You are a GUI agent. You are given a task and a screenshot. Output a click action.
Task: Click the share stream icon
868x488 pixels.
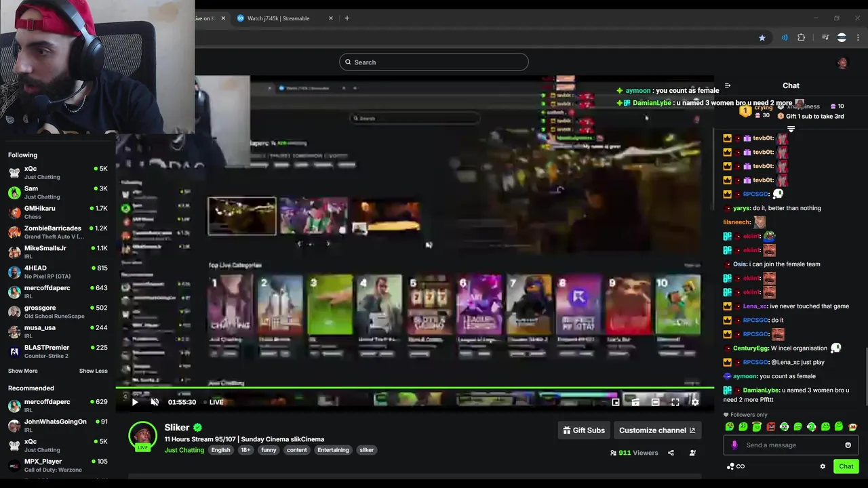click(x=671, y=453)
